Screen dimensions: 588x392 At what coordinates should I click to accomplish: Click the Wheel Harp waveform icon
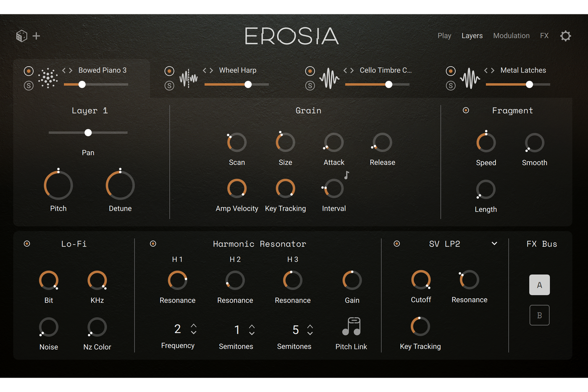189,78
